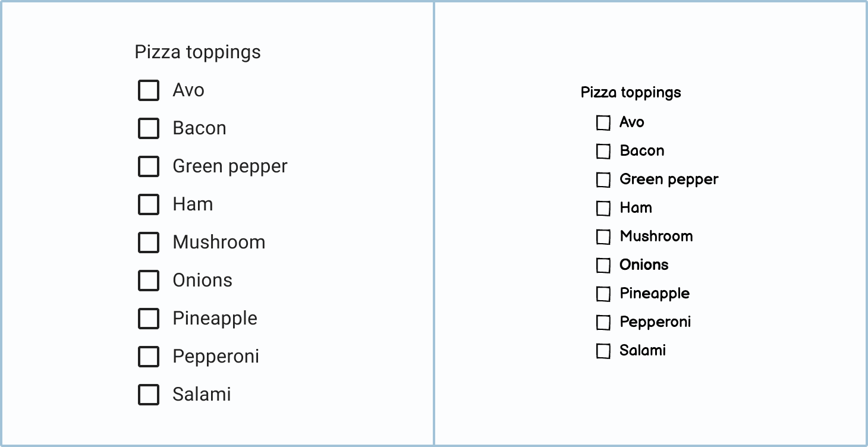868x447 pixels.
Task: Enable Pepperoni in the left panel list
Action: [x=149, y=357]
